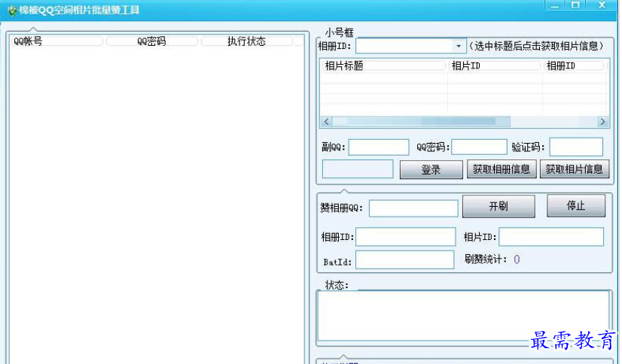Click the QQ密码 column header in account list
The width and height of the screenshot is (622, 364).
[151, 41]
